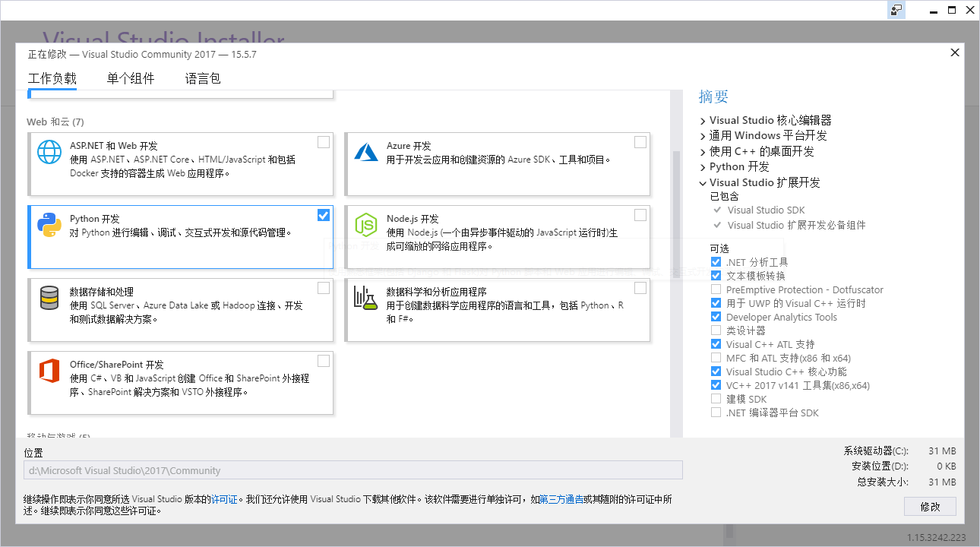Close the 正在修改 dialog with X

click(955, 52)
